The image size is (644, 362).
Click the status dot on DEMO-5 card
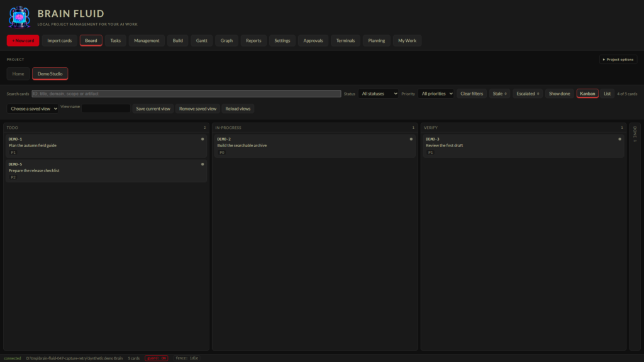click(203, 164)
